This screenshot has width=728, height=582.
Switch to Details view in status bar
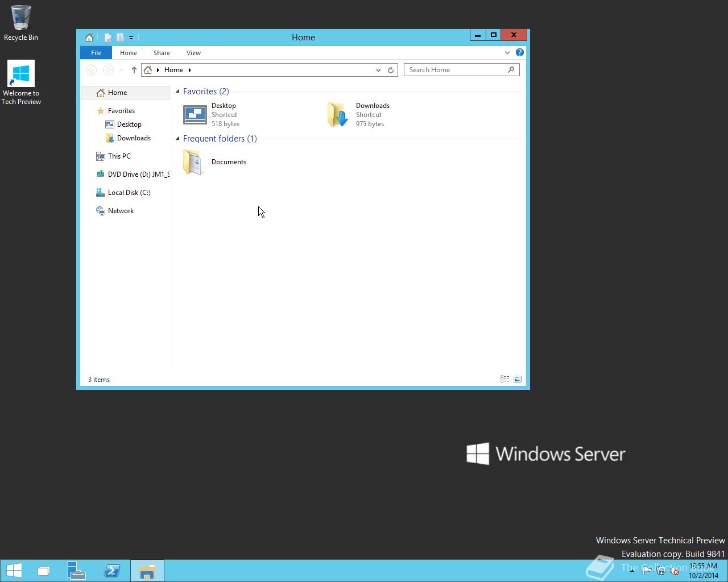[504, 379]
